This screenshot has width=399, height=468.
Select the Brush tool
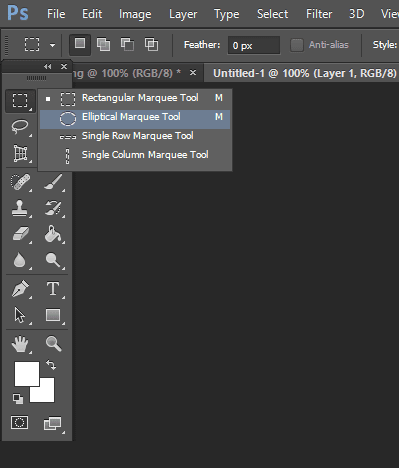(53, 182)
